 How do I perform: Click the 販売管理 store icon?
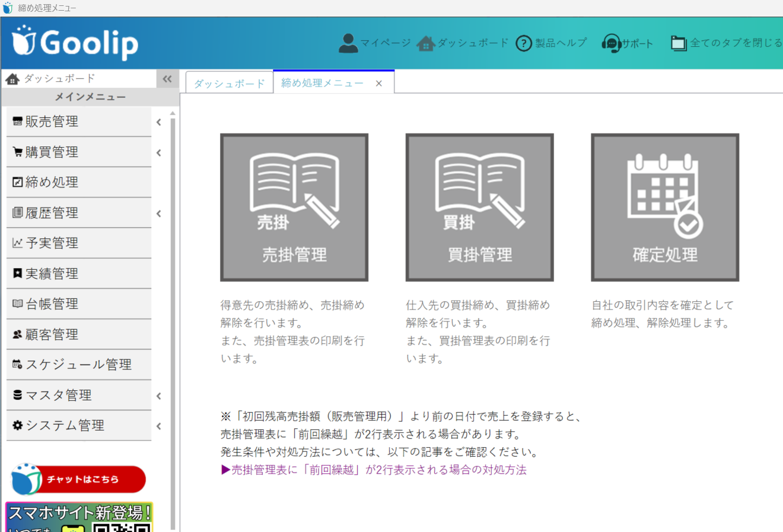coord(18,122)
